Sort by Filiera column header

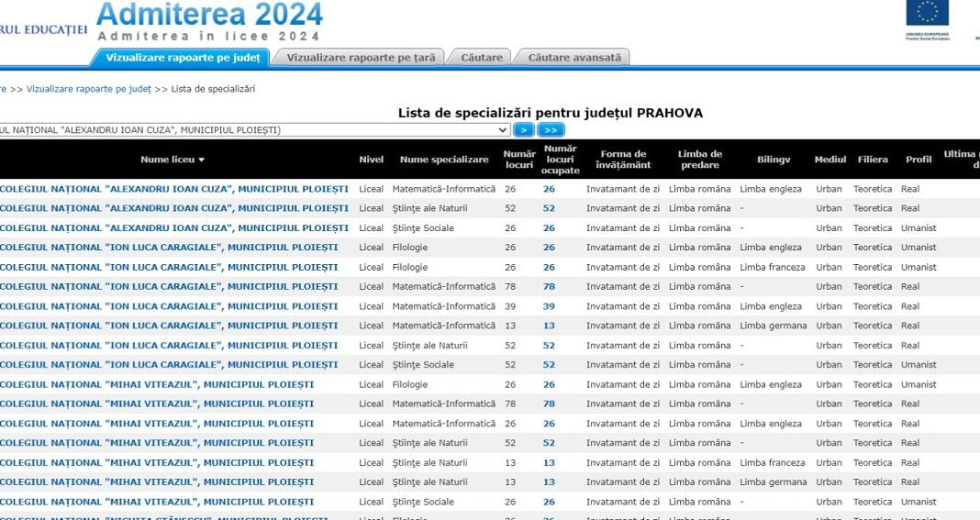[x=873, y=160]
